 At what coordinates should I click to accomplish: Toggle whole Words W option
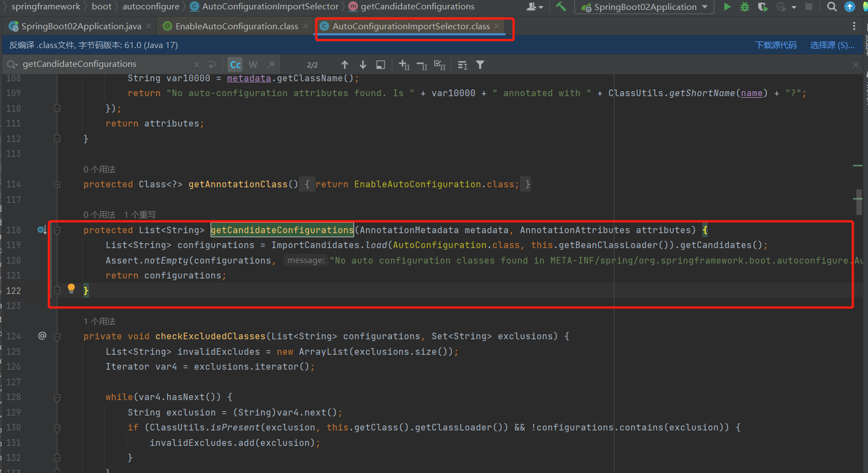253,65
